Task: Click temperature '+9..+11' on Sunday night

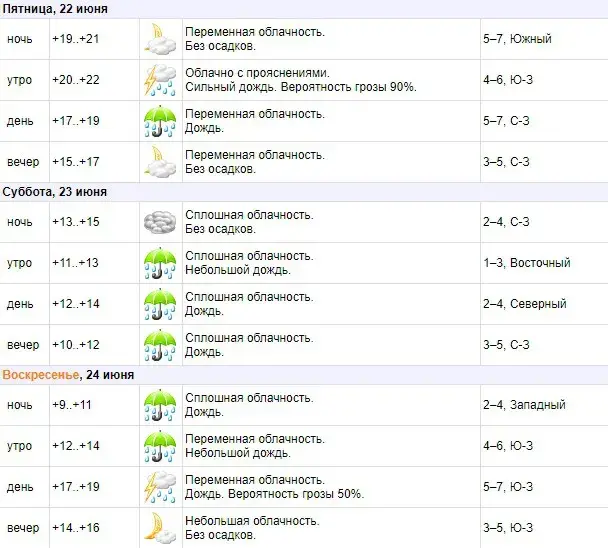Action: pyautogui.click(x=72, y=405)
